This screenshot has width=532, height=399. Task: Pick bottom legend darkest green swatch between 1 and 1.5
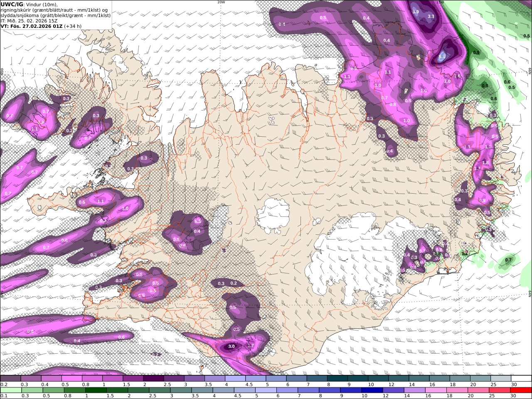96,390
